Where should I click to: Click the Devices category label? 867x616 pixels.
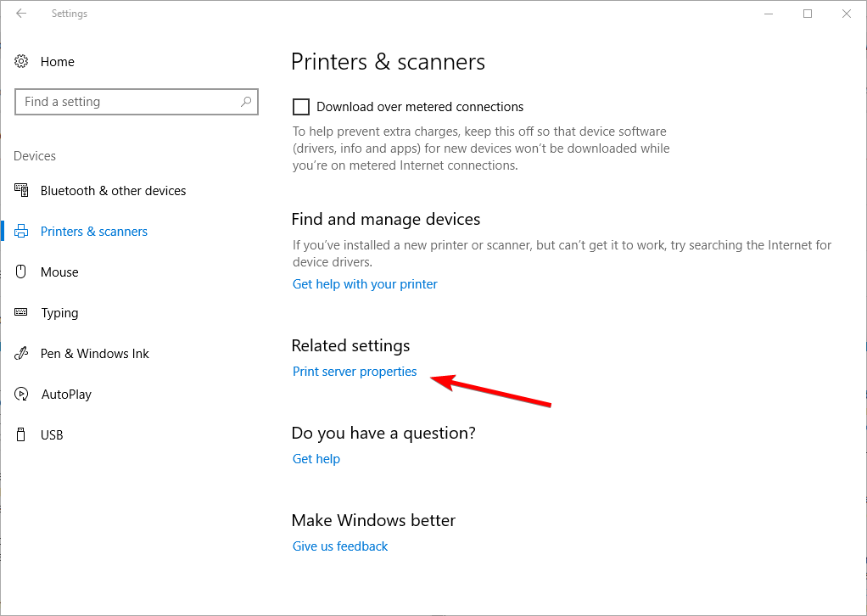[35, 156]
